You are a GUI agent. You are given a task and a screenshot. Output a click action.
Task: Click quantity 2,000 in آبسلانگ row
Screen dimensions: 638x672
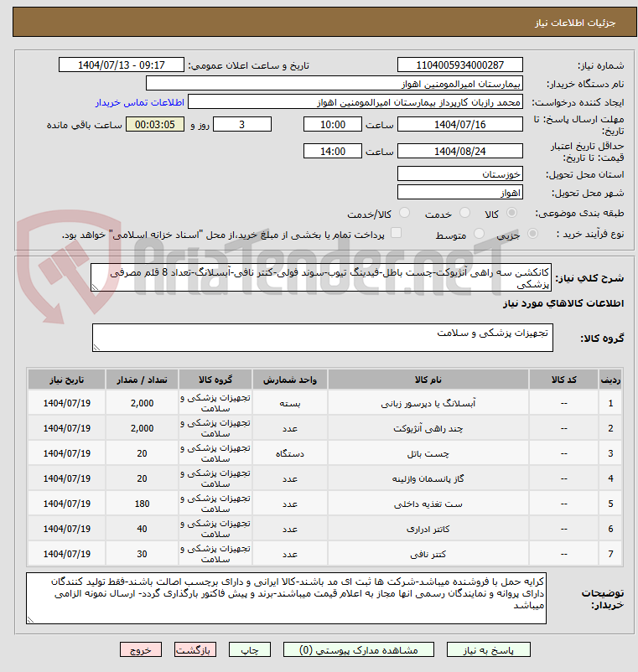click(142, 403)
